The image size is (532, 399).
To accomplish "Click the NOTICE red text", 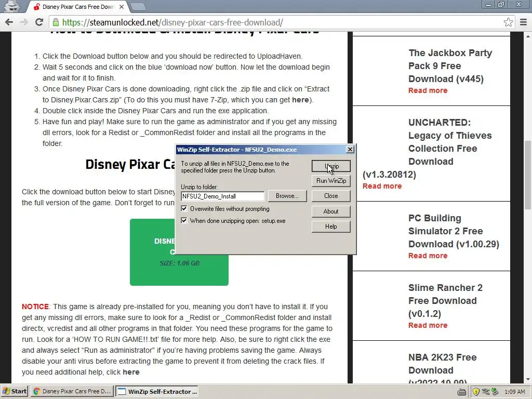I will click(x=35, y=307).
